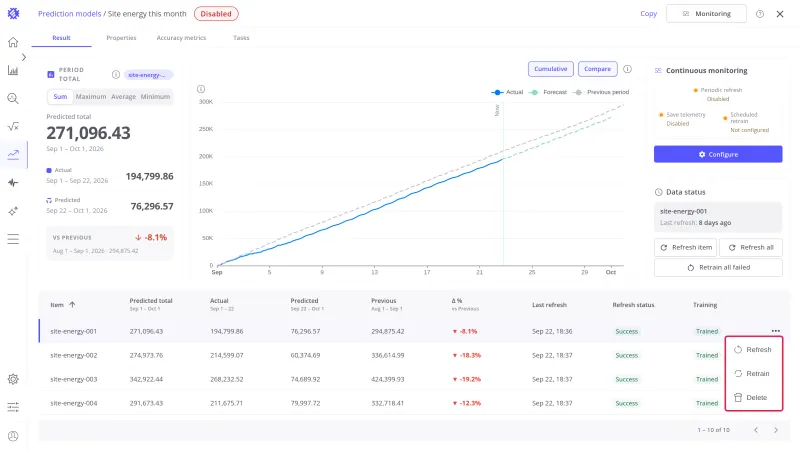Switch to the Accuracy metrics tab
800x450 pixels.
click(x=181, y=38)
